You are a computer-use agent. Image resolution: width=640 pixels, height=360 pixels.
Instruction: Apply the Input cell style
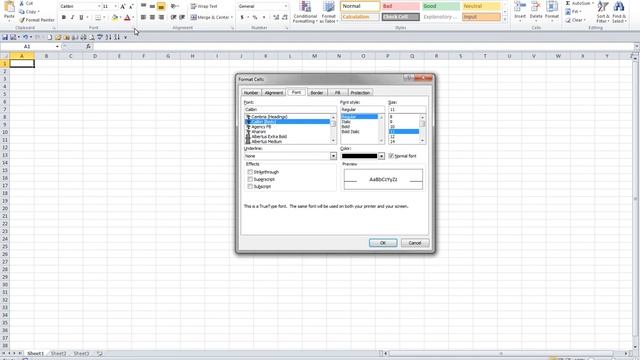pyautogui.click(x=481, y=17)
